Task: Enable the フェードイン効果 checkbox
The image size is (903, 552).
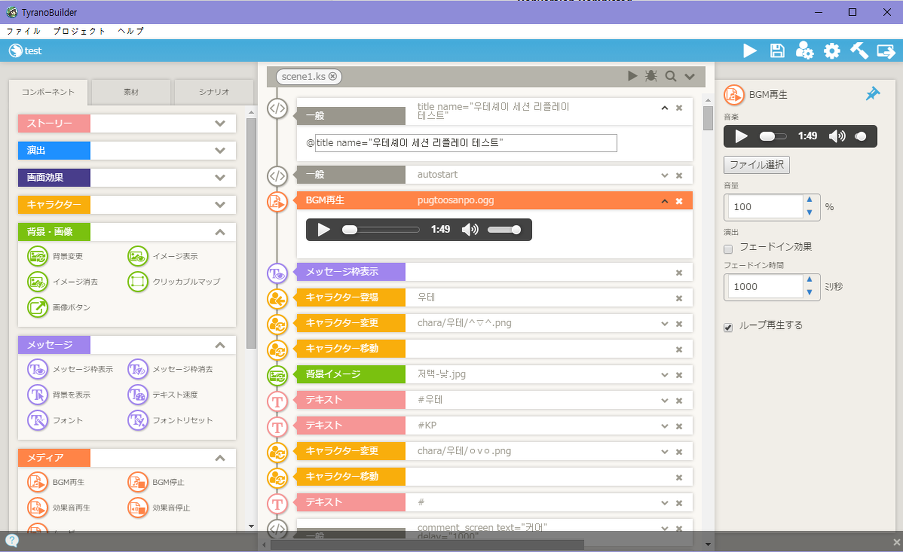Action: tap(729, 249)
